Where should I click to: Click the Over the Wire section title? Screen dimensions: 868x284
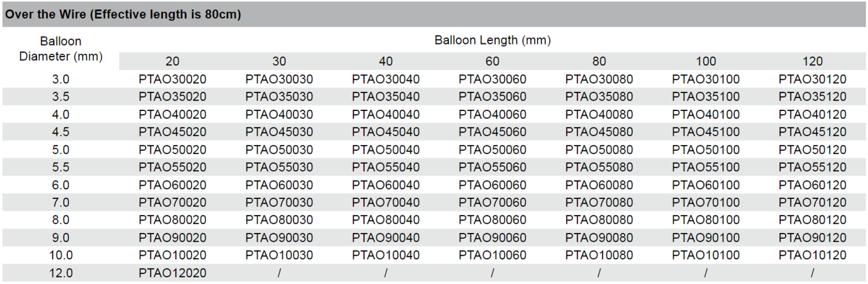click(x=123, y=15)
